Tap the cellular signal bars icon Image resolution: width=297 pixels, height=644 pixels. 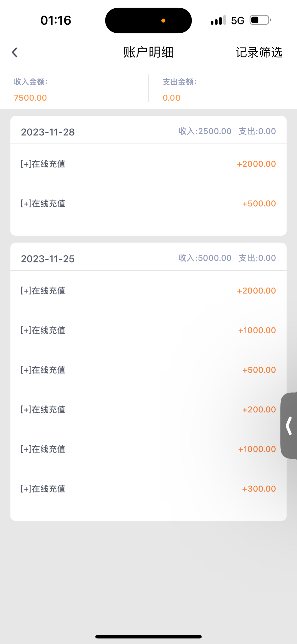[x=218, y=20]
